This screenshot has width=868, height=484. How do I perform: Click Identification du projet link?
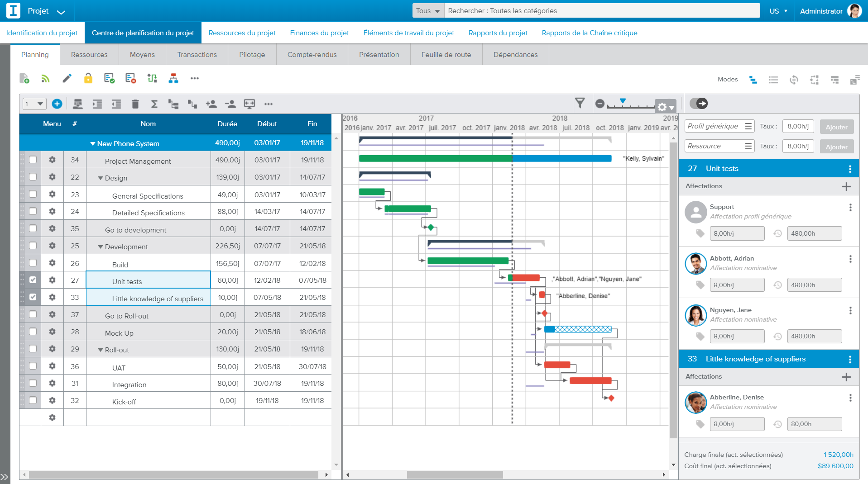(42, 33)
